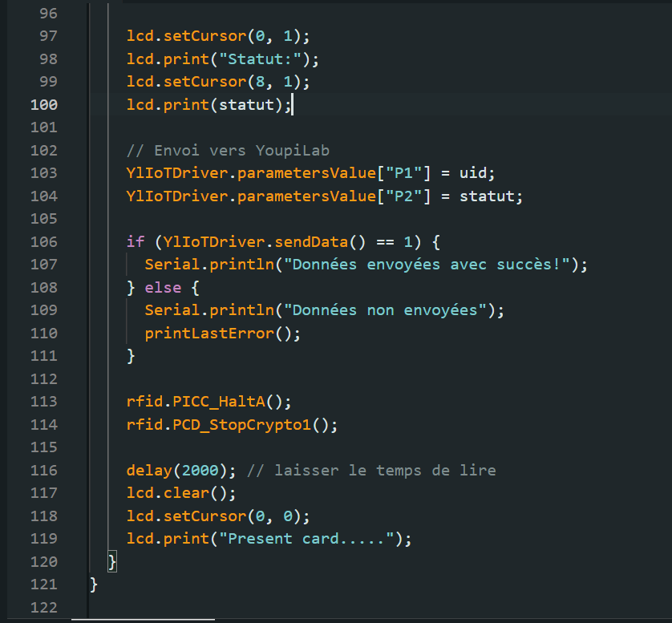
Task: Click the delay(2000) call
Action: point(181,471)
